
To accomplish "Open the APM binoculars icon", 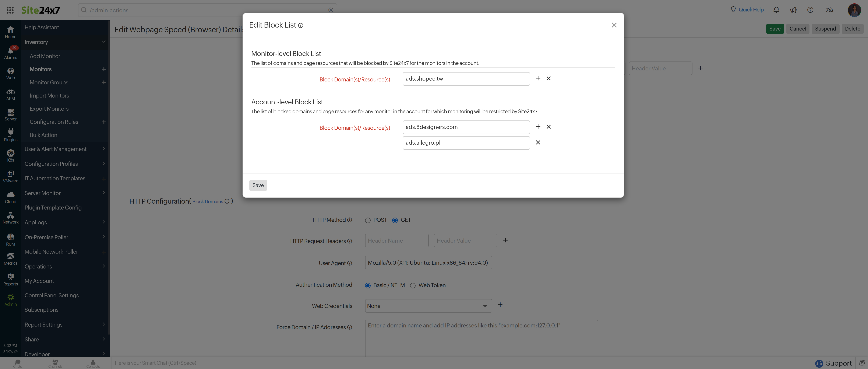I will [10, 94].
